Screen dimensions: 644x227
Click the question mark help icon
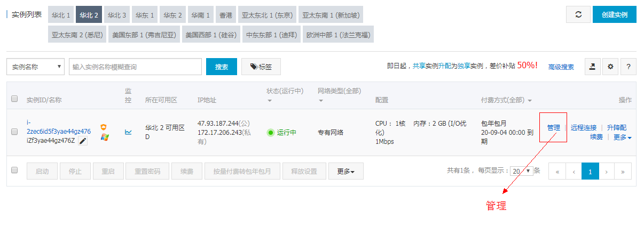click(x=629, y=67)
